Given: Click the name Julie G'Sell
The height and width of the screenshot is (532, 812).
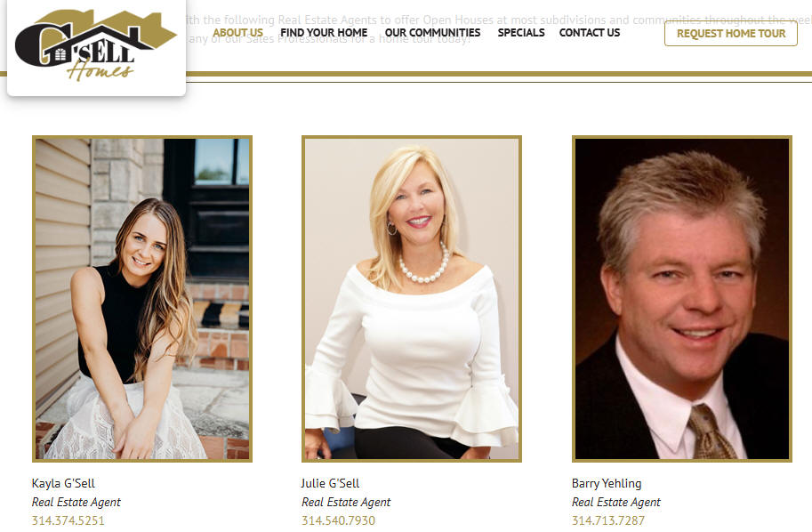Looking at the screenshot, I should coord(330,483).
